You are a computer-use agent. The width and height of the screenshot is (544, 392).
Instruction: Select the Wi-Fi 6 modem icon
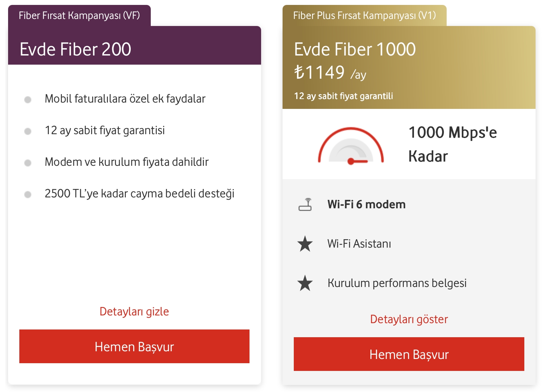click(306, 204)
